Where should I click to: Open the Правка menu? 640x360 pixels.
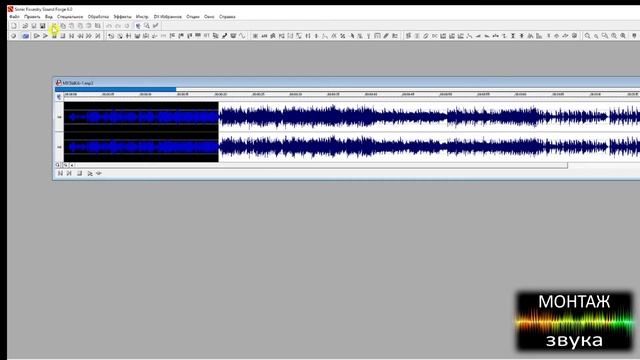pyautogui.click(x=32, y=17)
